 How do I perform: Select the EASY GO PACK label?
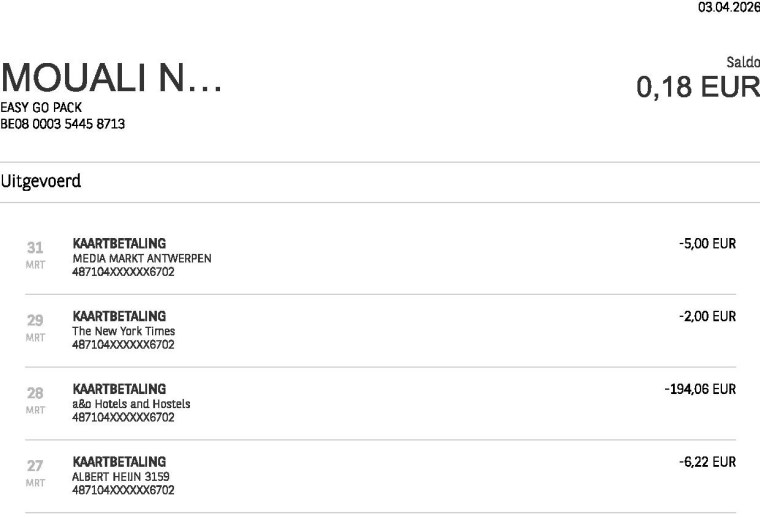[42, 107]
